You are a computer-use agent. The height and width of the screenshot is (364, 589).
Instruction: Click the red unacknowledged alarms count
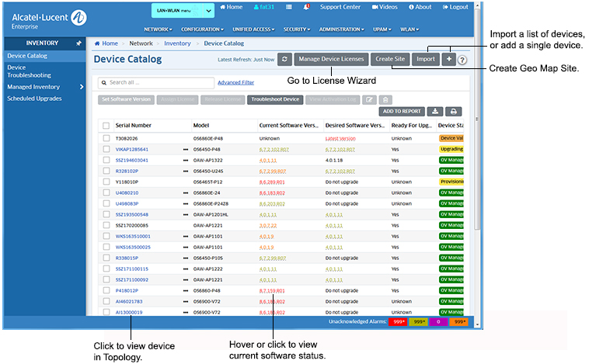tap(398, 322)
